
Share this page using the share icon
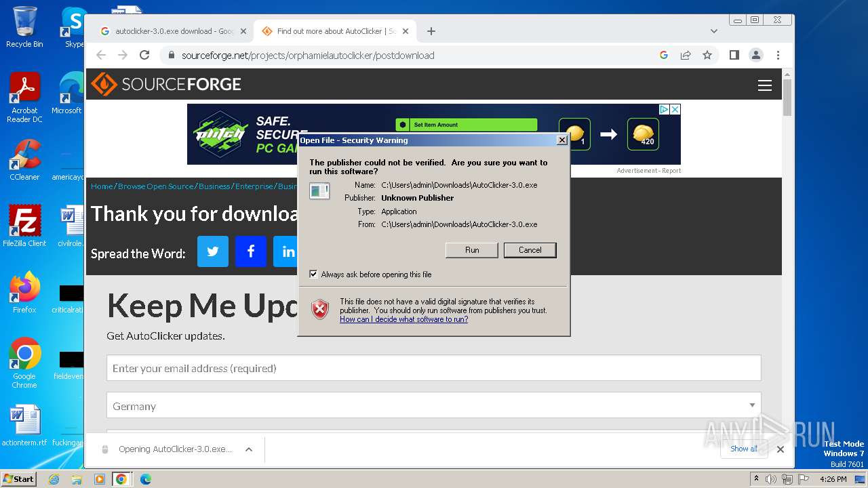click(686, 55)
